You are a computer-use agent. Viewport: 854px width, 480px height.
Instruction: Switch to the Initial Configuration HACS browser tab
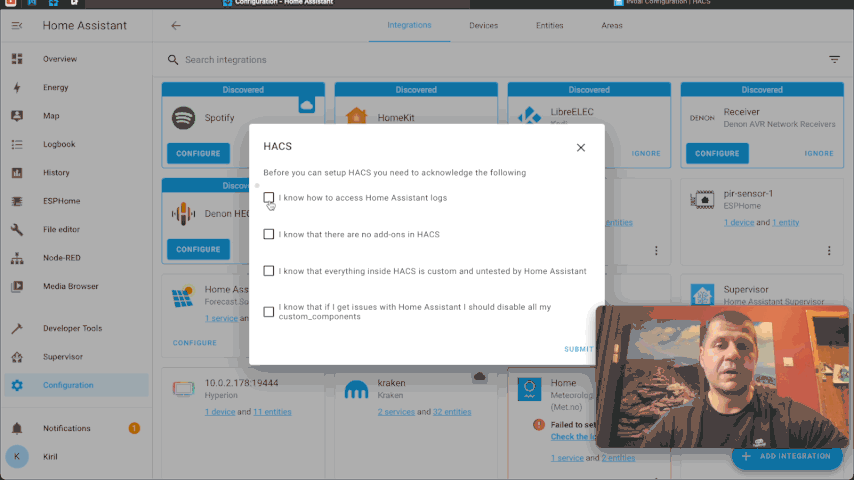662,3
